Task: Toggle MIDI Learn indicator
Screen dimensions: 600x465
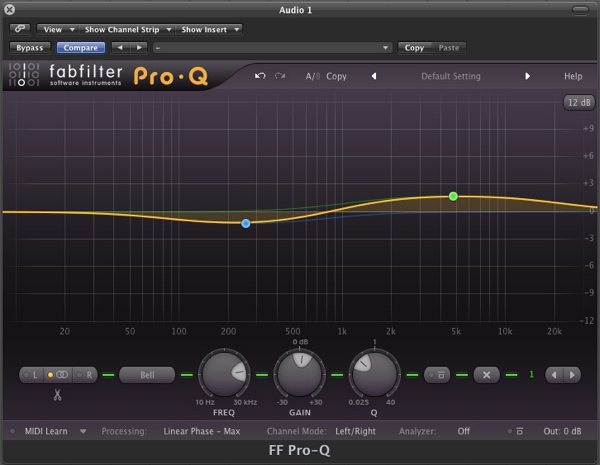Action: click(13, 431)
